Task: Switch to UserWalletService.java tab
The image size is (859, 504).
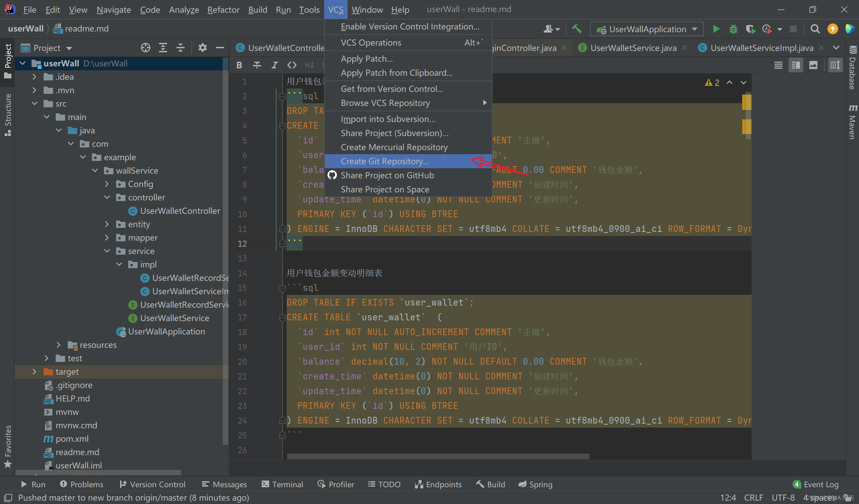Action: pyautogui.click(x=633, y=48)
